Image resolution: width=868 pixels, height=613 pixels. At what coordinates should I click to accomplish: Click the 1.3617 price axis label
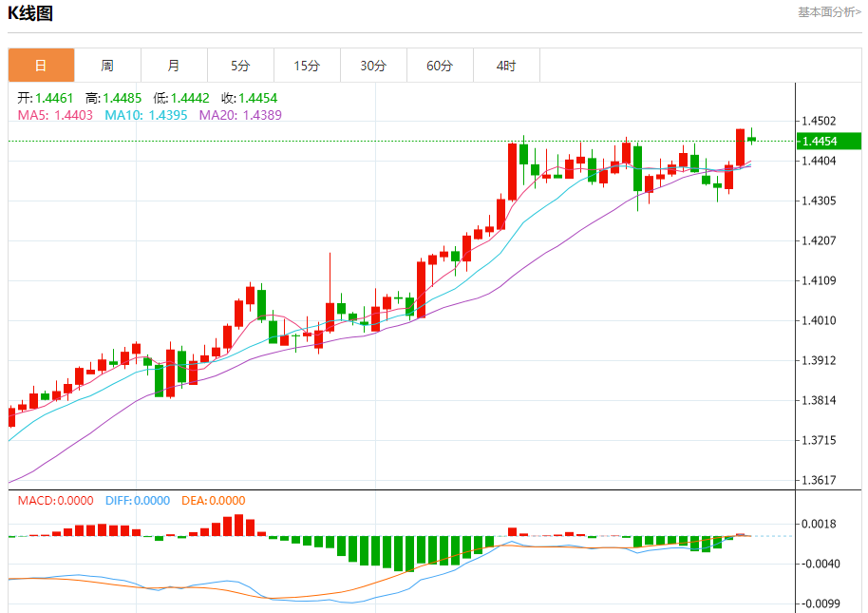click(x=820, y=480)
